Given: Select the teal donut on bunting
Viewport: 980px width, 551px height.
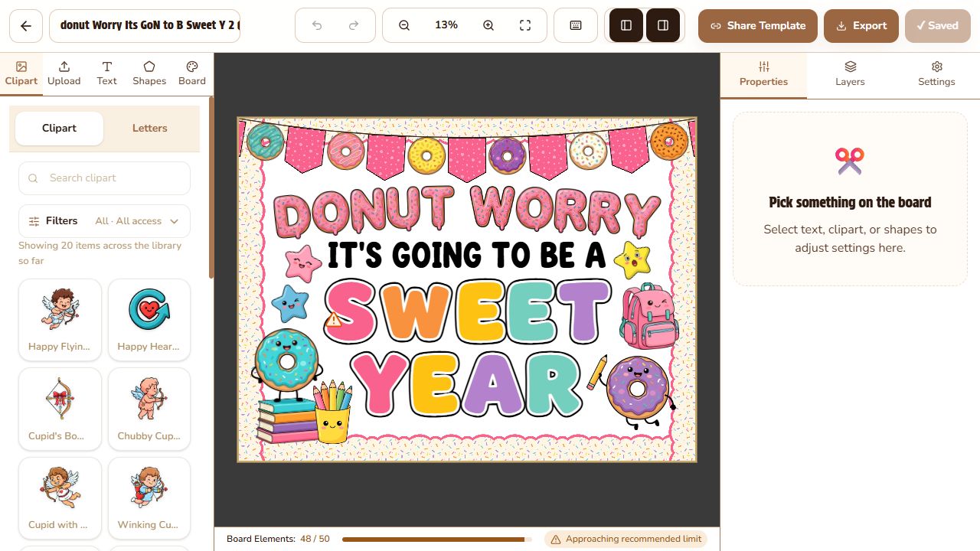Looking at the screenshot, I should (266, 141).
